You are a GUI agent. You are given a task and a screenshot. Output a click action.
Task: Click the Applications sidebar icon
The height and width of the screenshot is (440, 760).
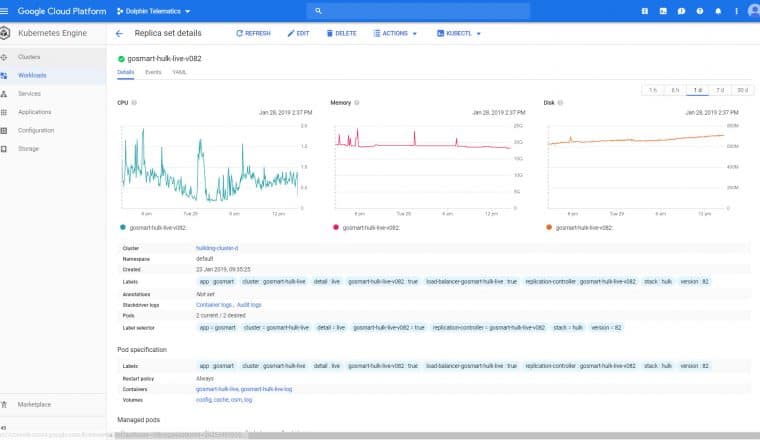pos(4,112)
